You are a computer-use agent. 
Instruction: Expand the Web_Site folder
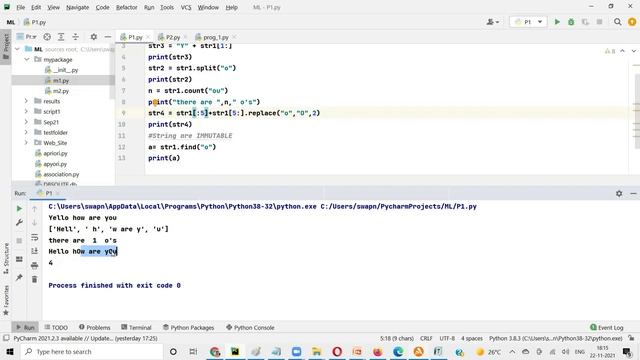tap(27, 142)
